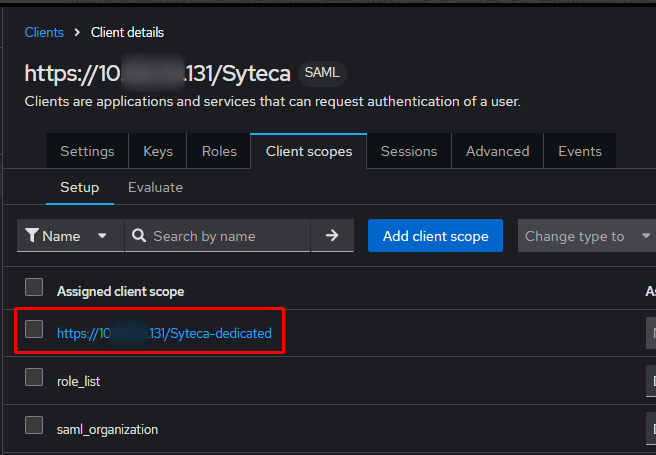
Task: Open the Name filter dropdown
Action: pyautogui.click(x=69, y=236)
